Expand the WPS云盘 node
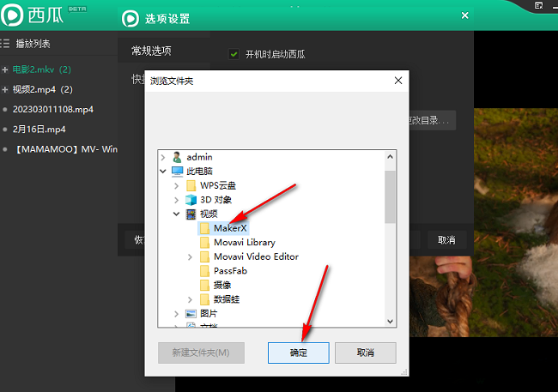This screenshot has width=558, height=392. [x=177, y=185]
